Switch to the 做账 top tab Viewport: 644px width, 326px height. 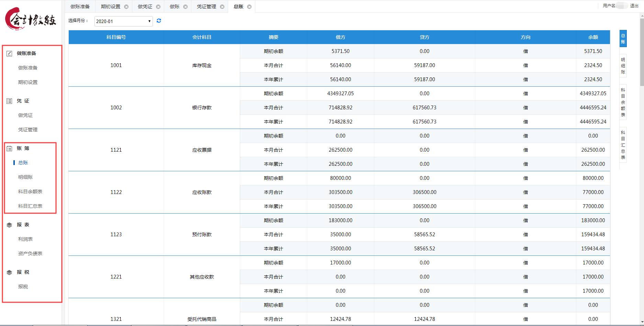point(175,7)
